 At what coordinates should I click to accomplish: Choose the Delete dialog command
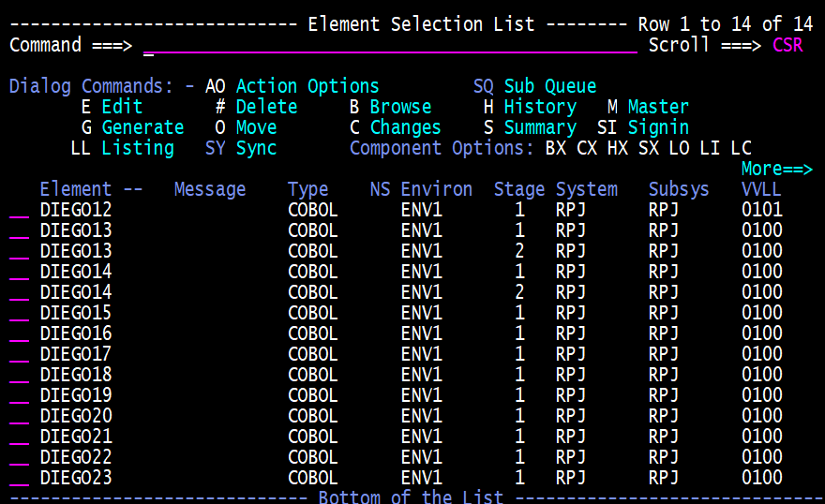266,107
